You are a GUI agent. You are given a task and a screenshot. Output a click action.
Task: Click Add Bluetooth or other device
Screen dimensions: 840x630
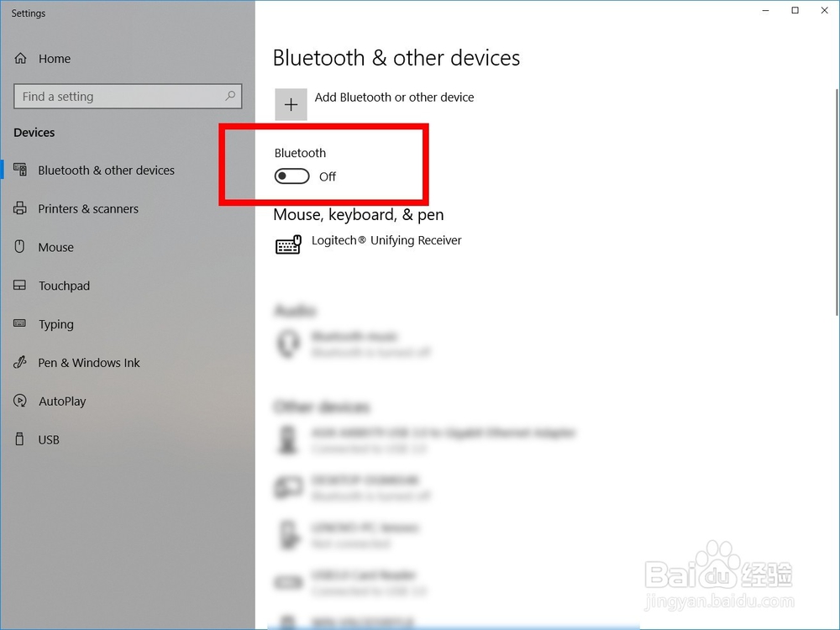pos(394,97)
